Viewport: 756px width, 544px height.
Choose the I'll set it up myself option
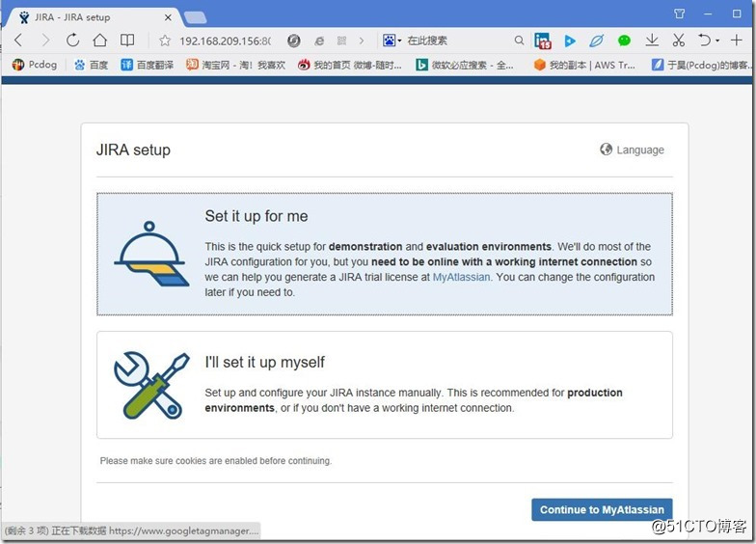pos(384,385)
